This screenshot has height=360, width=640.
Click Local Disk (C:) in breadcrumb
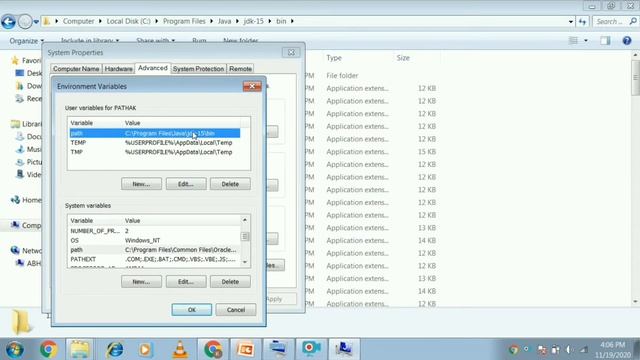tap(129, 21)
